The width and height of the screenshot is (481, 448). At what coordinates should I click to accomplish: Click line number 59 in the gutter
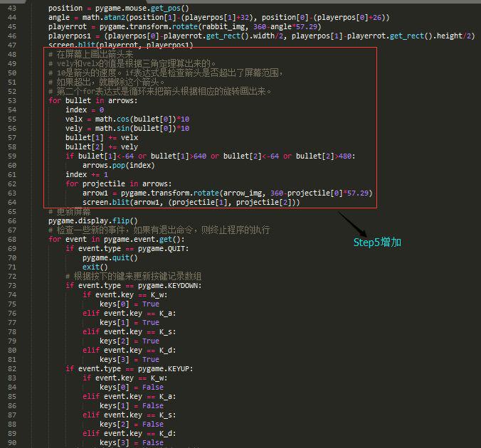[12, 156]
